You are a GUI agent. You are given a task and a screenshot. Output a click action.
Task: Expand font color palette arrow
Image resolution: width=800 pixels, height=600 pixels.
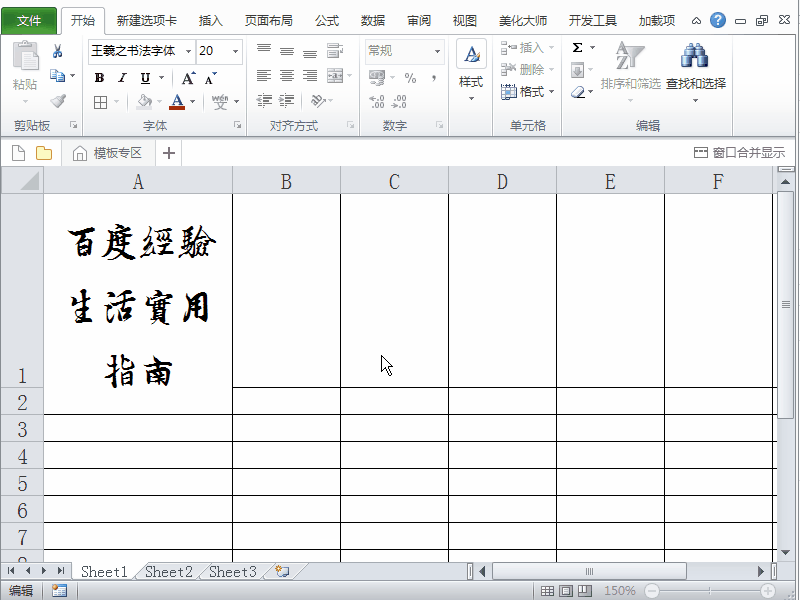coord(192,102)
